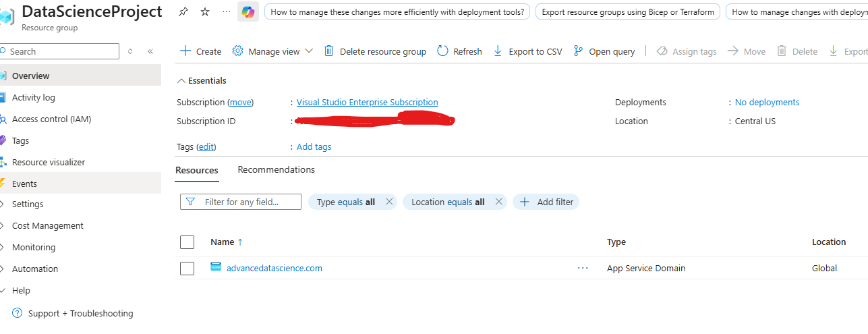Click the Access control (IAM) people icon

point(3,119)
